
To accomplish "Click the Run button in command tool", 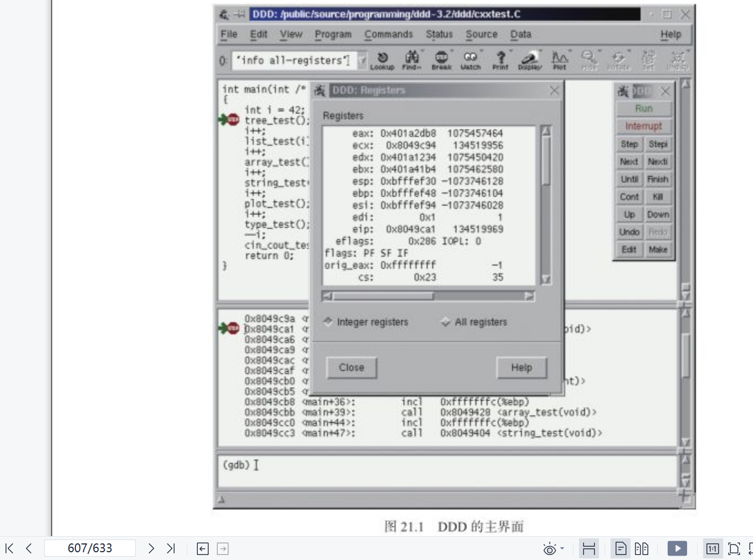I will click(x=644, y=109).
